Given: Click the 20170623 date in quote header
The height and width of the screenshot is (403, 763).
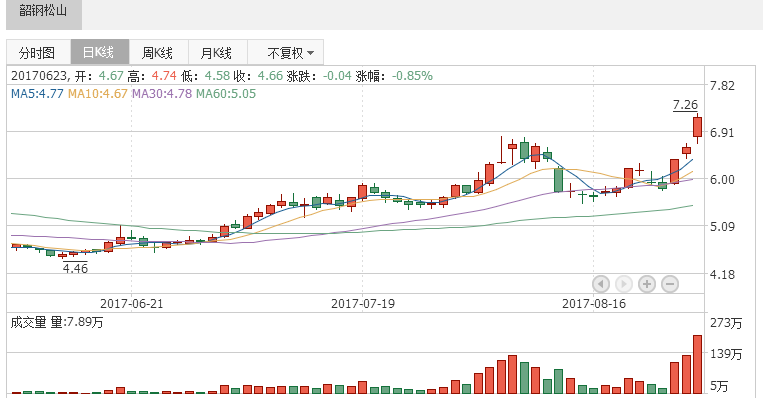Looking at the screenshot, I should [x=39, y=76].
